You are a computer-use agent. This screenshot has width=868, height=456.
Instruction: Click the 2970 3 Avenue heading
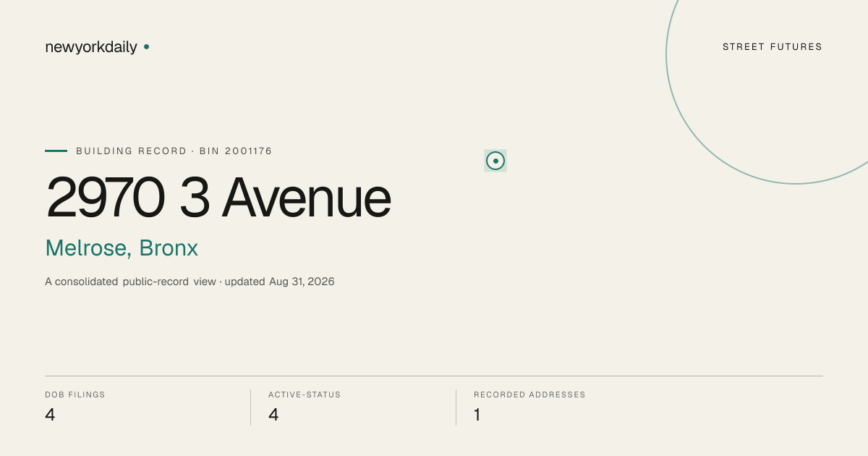click(x=218, y=198)
